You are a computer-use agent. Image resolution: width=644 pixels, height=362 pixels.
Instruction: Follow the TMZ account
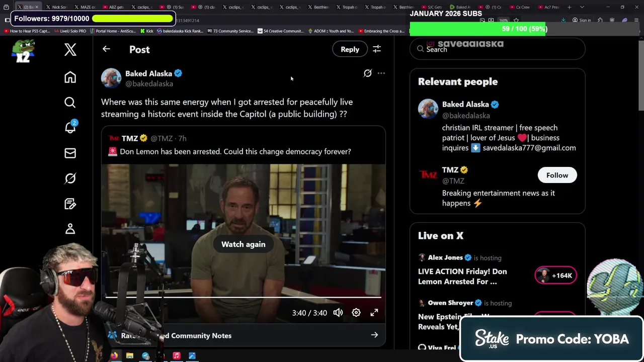557,175
